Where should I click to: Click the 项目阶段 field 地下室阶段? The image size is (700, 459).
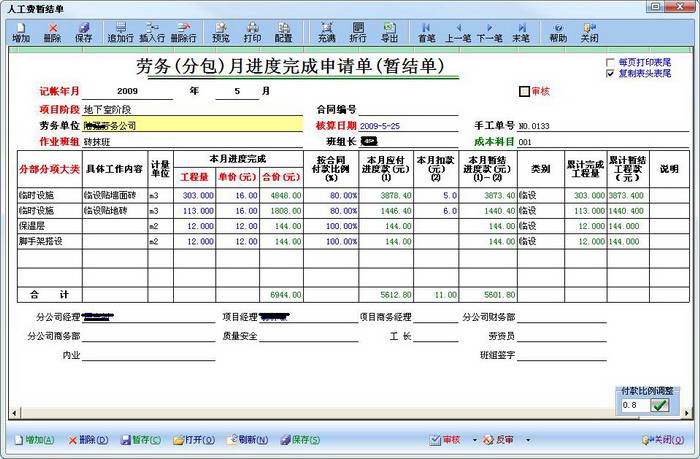pyautogui.click(x=192, y=109)
